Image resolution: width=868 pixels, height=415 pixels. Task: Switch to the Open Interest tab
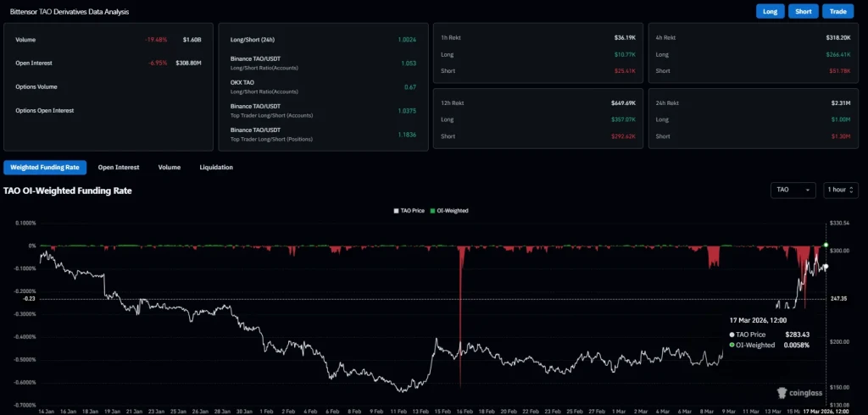point(119,167)
